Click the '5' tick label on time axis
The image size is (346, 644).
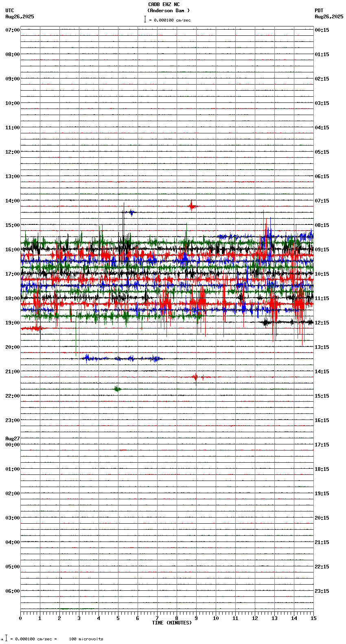118,618
